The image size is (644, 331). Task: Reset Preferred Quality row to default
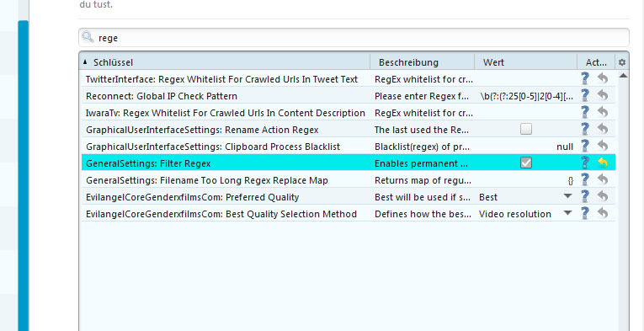click(x=603, y=197)
